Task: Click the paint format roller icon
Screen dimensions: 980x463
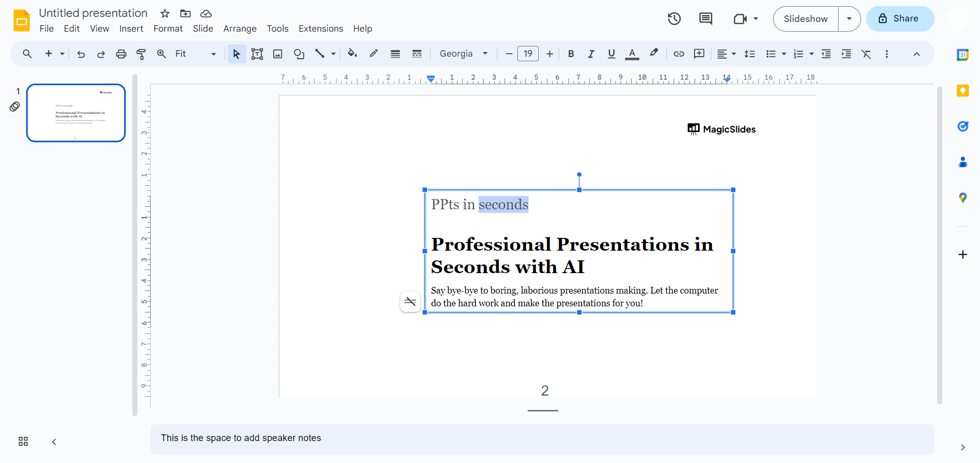Action: (141, 54)
